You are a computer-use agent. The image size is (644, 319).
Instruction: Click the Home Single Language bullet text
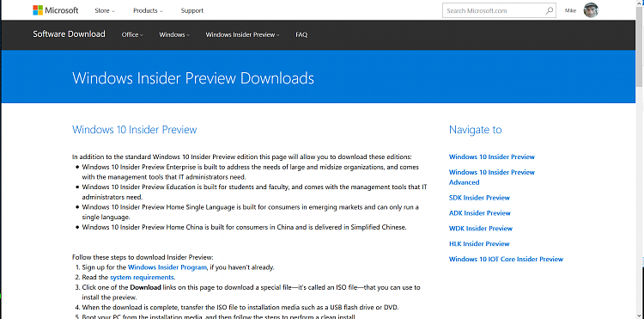click(251, 212)
